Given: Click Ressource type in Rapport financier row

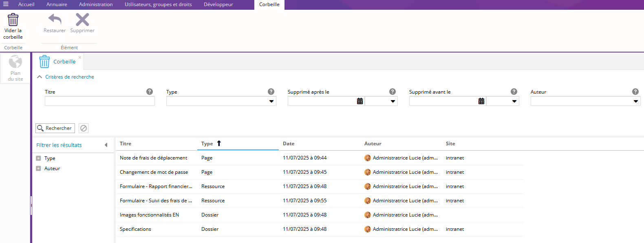Looking at the screenshot, I should pyautogui.click(x=213, y=186).
